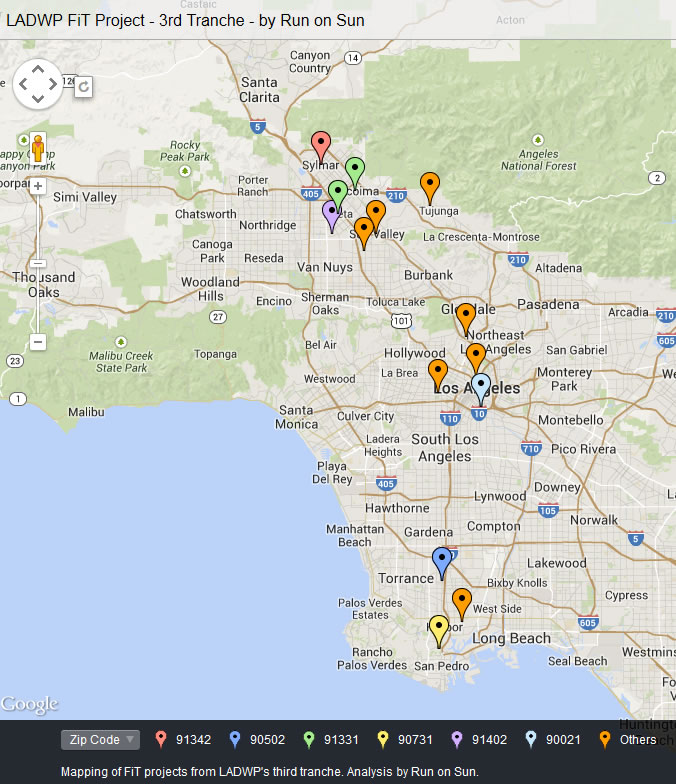Click the yellow marker above San Pedro
Screen dimensions: 676x784
pyautogui.click(x=438, y=630)
